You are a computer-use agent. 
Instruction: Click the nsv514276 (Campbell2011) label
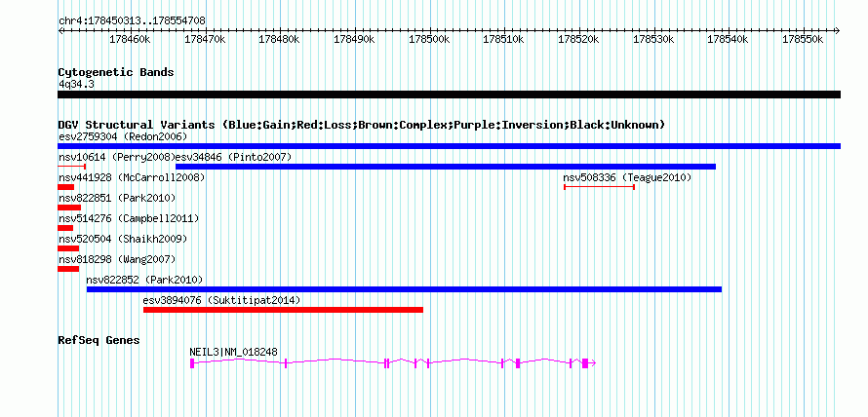point(129,218)
